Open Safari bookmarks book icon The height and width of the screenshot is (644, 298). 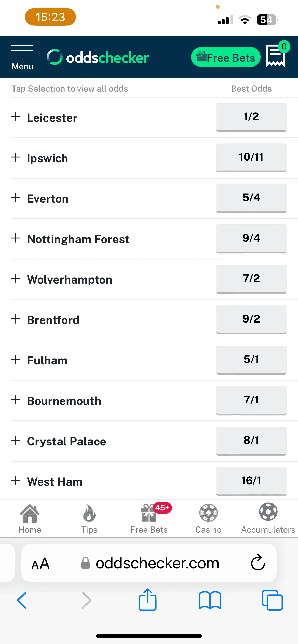[210, 600]
